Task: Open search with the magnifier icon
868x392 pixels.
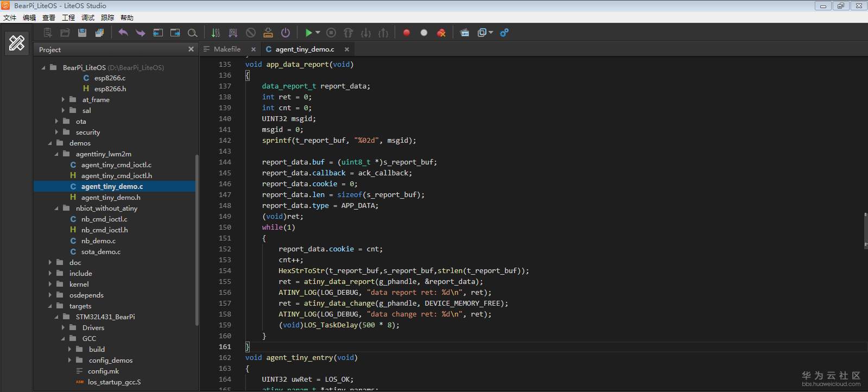Action: (x=192, y=33)
